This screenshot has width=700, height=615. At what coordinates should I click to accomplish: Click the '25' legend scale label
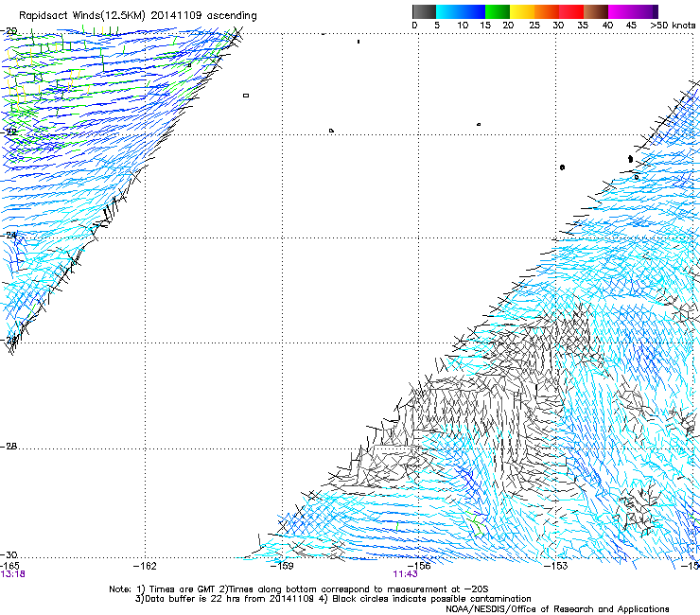pyautogui.click(x=534, y=26)
